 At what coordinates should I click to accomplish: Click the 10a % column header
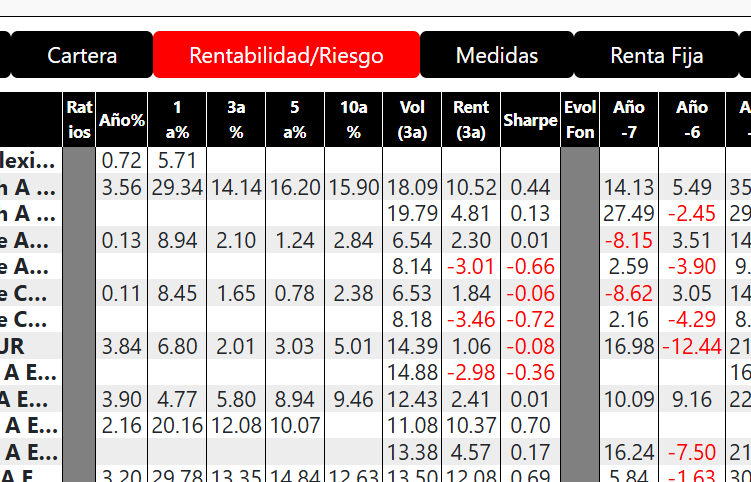[353, 119]
